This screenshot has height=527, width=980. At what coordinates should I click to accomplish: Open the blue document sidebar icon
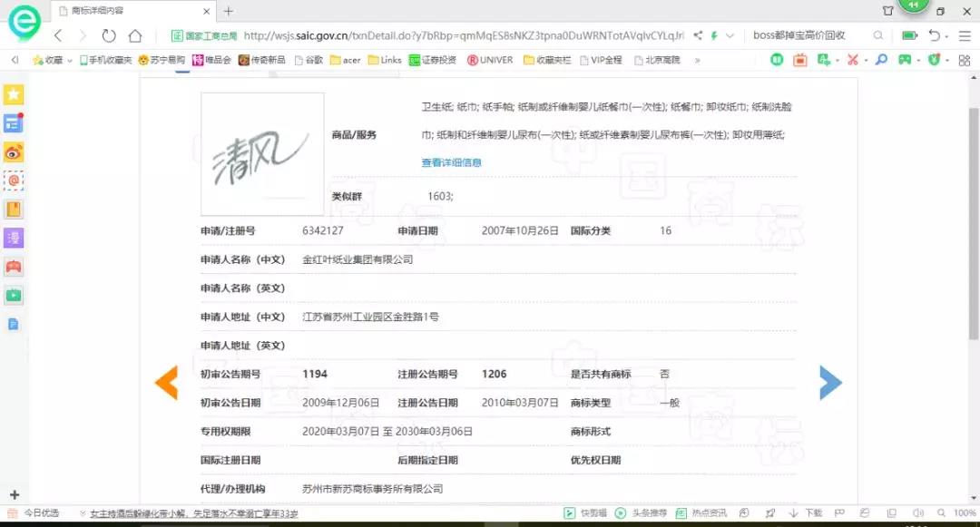[x=13, y=324]
